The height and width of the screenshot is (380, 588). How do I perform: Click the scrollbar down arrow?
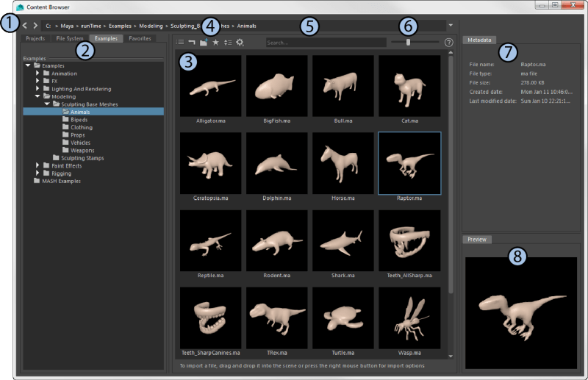(x=451, y=356)
